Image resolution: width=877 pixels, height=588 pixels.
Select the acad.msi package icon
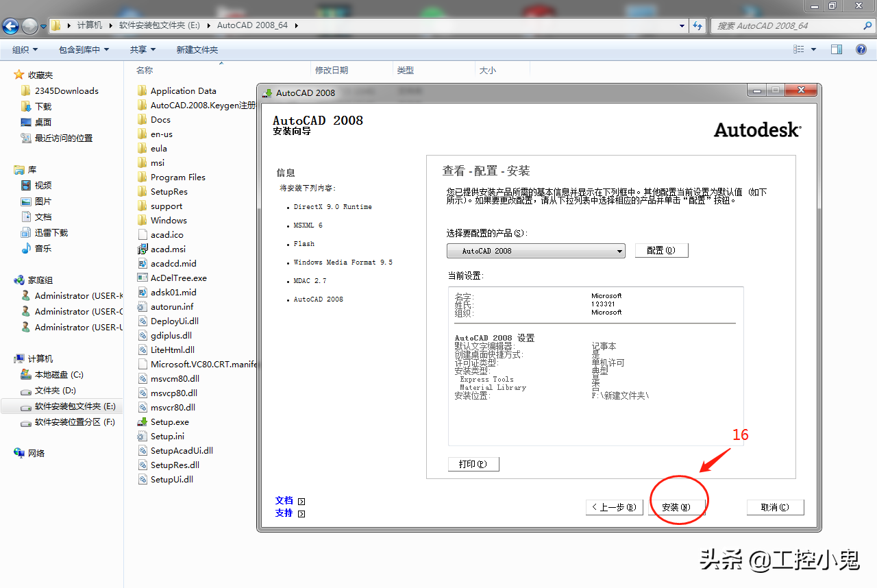pos(143,249)
